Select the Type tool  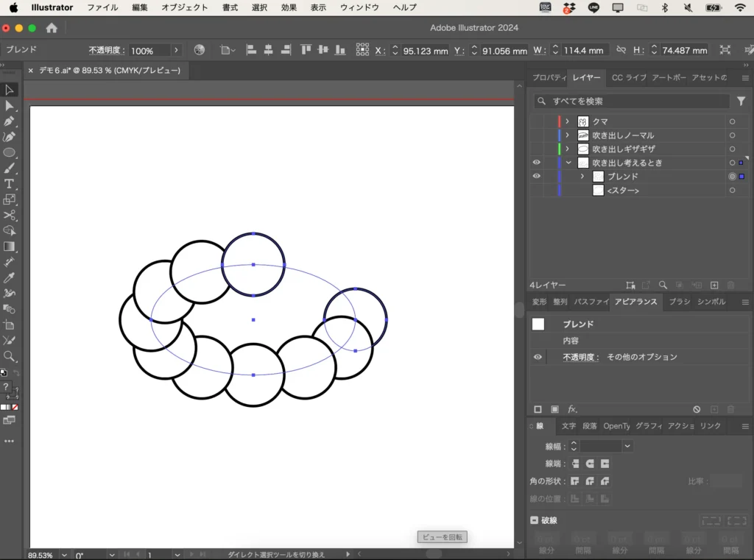pos(10,184)
